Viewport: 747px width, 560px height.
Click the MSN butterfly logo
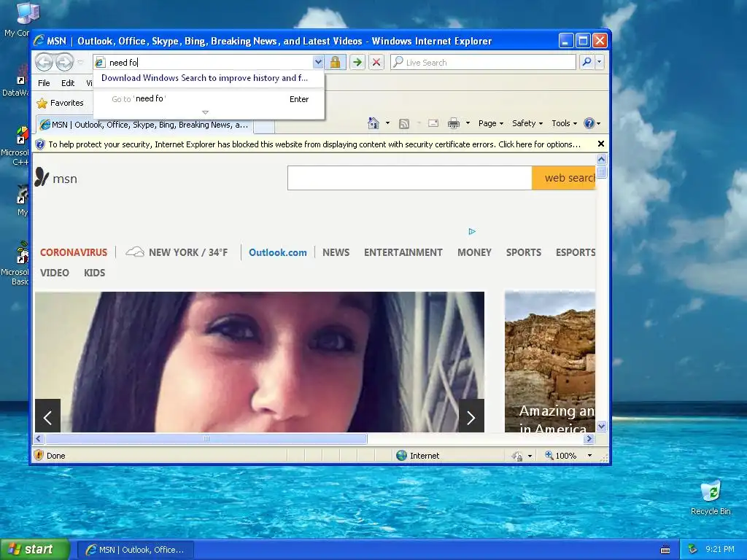tap(42, 177)
